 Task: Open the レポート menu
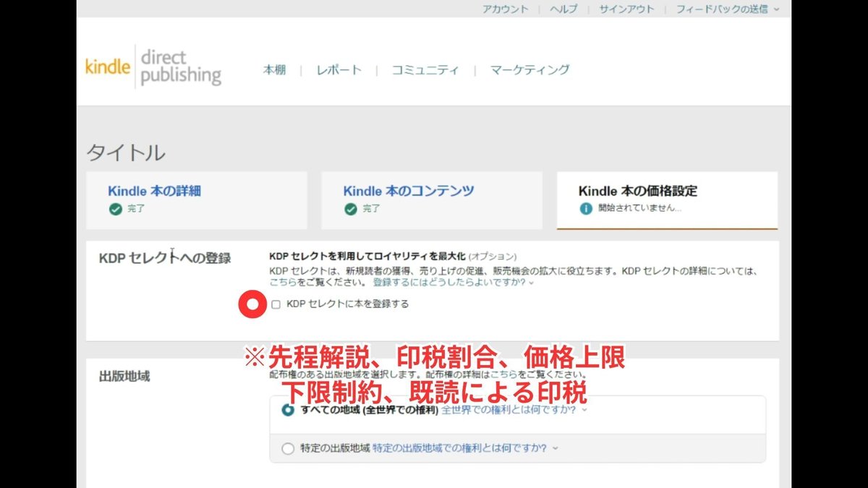click(339, 70)
